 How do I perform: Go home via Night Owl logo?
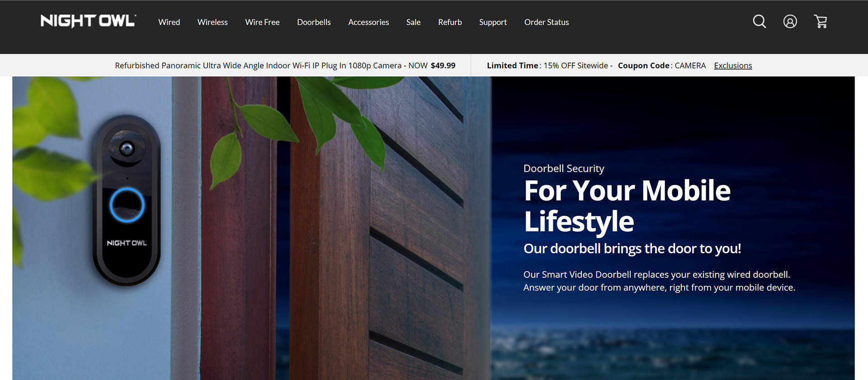tap(88, 21)
